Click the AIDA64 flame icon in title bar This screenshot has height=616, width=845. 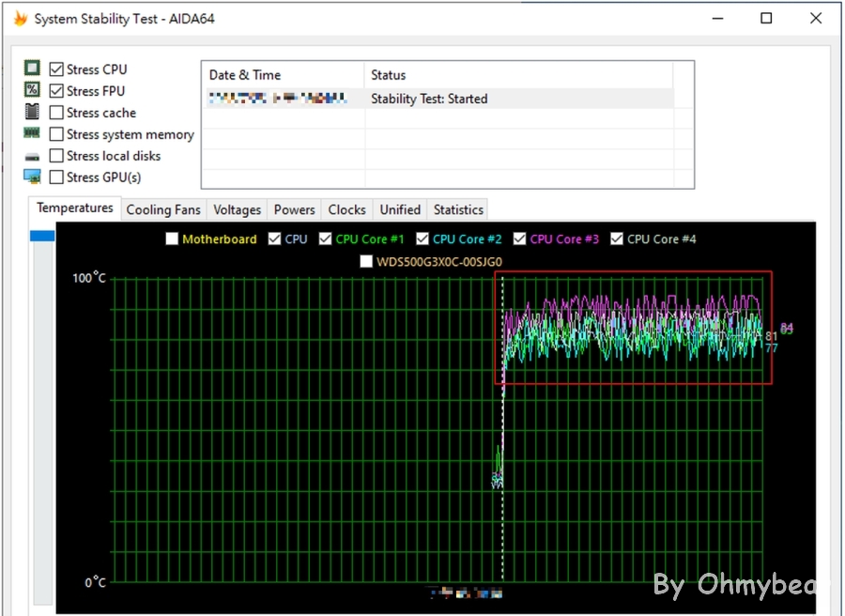point(21,19)
